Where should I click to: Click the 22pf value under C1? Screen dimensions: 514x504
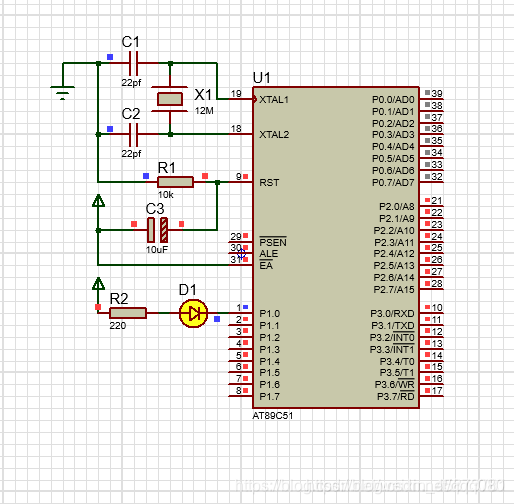tap(131, 83)
